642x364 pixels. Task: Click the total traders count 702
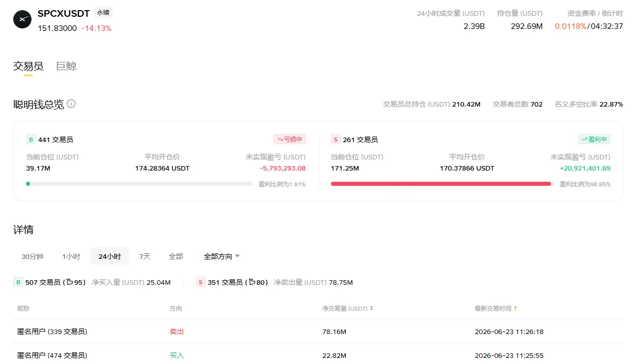click(x=536, y=104)
